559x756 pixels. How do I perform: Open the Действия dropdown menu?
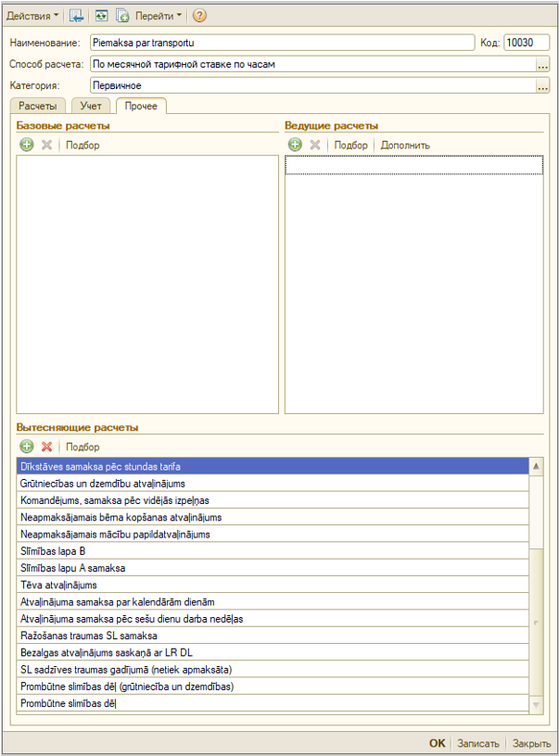pyautogui.click(x=32, y=16)
